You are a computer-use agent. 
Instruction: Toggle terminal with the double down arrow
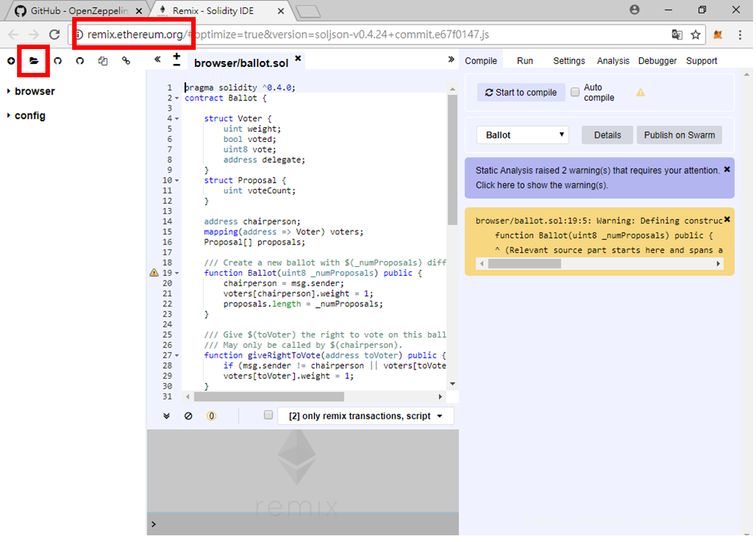click(x=167, y=416)
